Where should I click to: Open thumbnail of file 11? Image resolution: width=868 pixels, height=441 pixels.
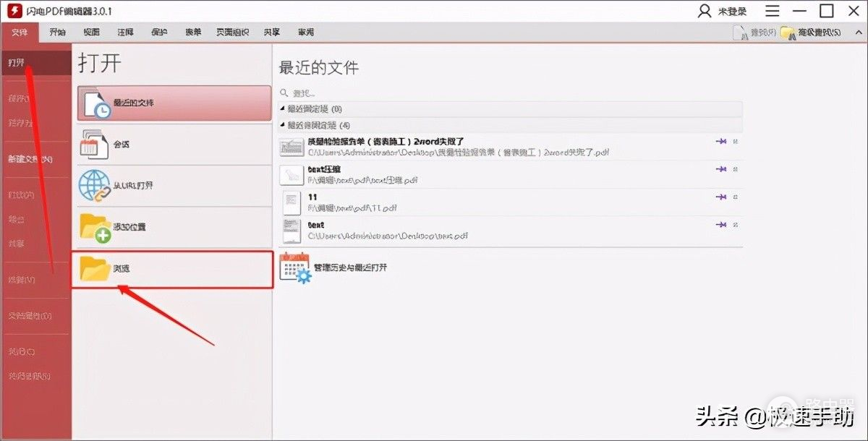pos(291,202)
